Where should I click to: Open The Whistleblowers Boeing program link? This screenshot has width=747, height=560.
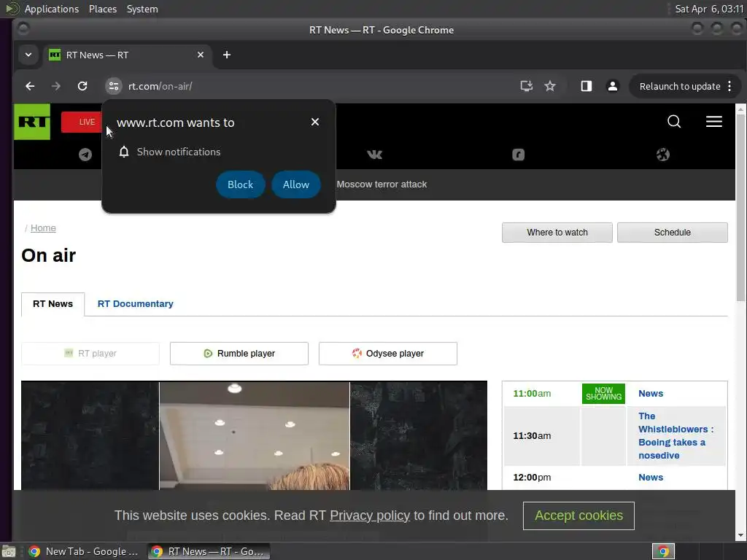[676, 436]
